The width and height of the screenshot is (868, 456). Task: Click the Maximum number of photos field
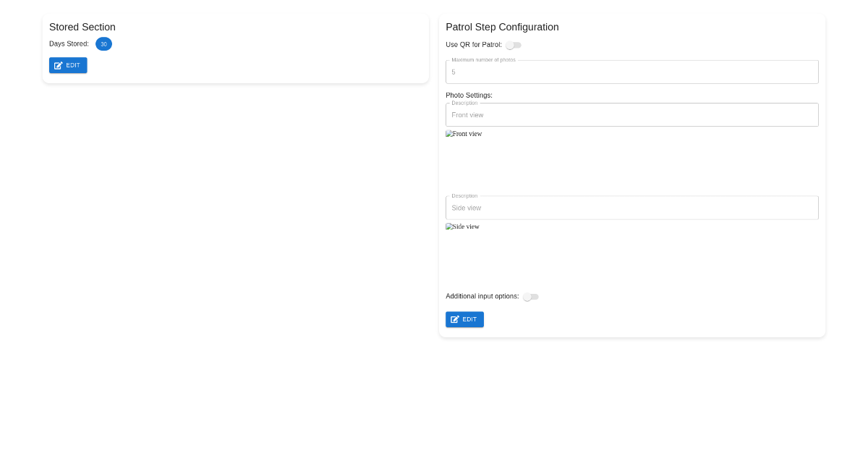(631, 72)
